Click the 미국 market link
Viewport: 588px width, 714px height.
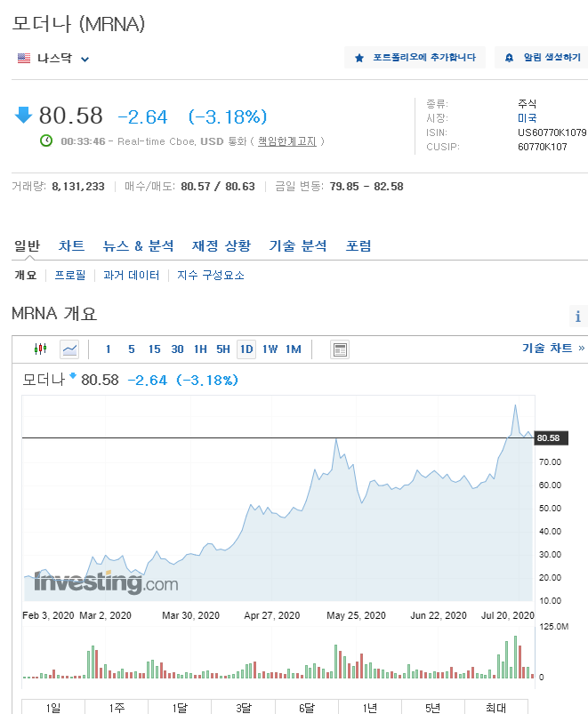(x=527, y=118)
